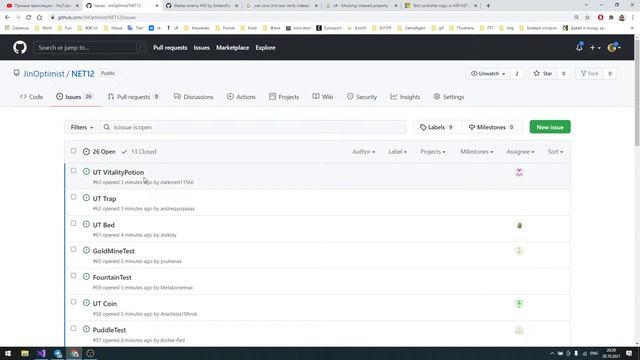
Task: Open the UT VitalityPotion issue
Action: click(118, 172)
